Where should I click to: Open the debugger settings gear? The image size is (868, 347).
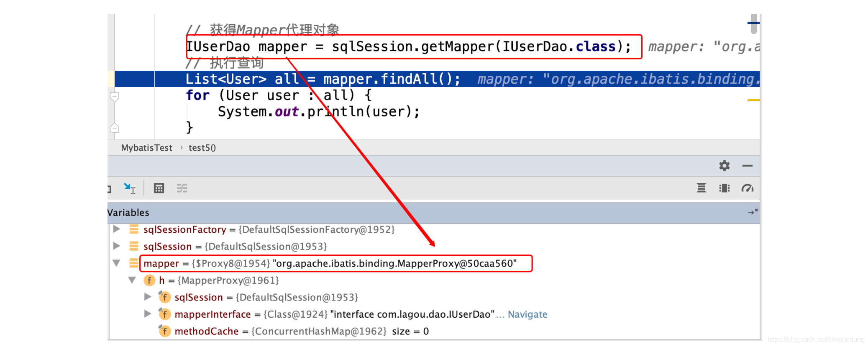(x=724, y=166)
